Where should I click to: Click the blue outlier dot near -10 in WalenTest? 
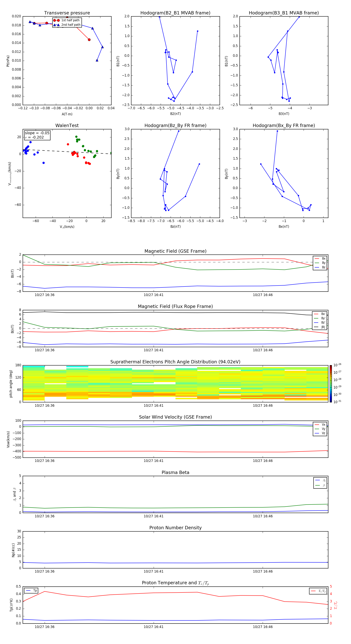[43, 163]
